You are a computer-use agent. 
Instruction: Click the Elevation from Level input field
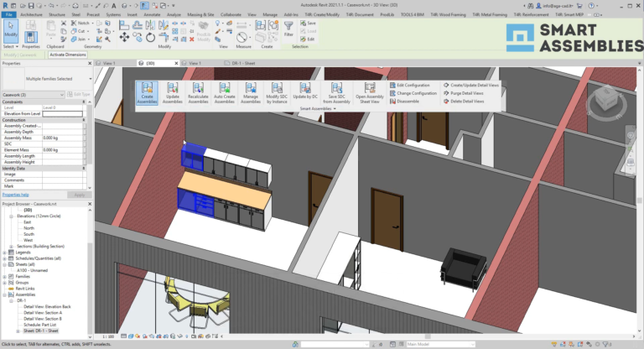(x=62, y=113)
